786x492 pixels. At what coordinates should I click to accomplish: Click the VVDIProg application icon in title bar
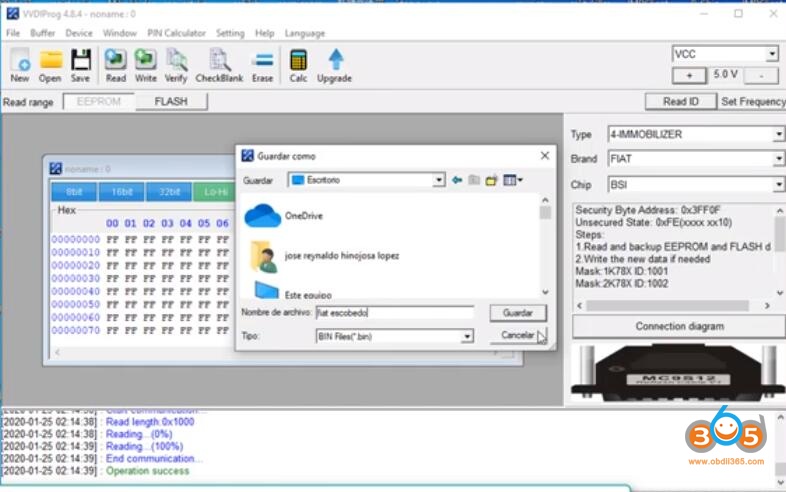(x=13, y=14)
